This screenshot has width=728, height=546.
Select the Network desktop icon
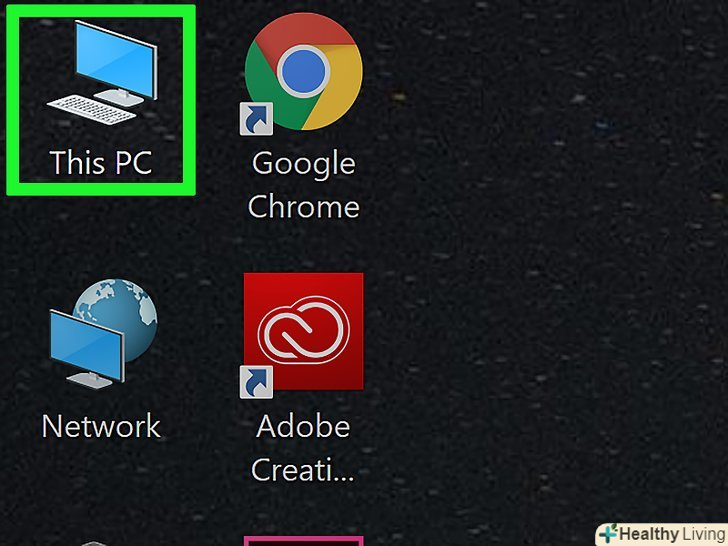point(103,333)
